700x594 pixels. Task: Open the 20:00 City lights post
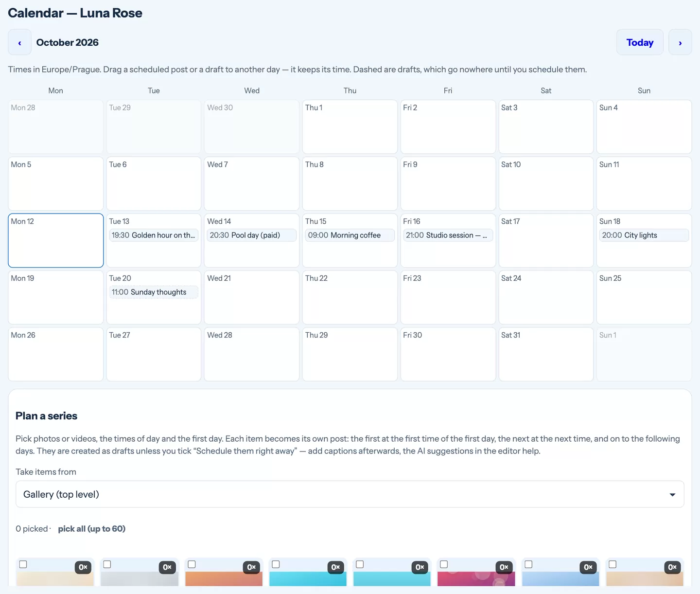click(x=644, y=235)
